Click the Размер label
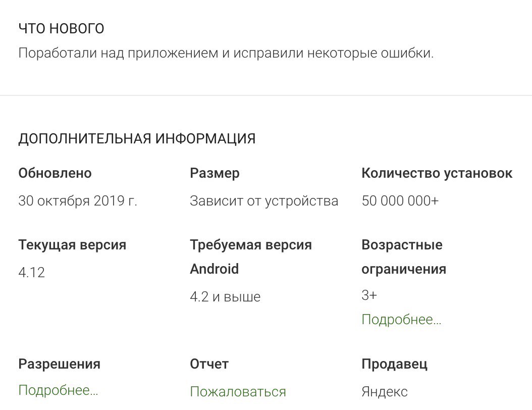 click(x=215, y=173)
